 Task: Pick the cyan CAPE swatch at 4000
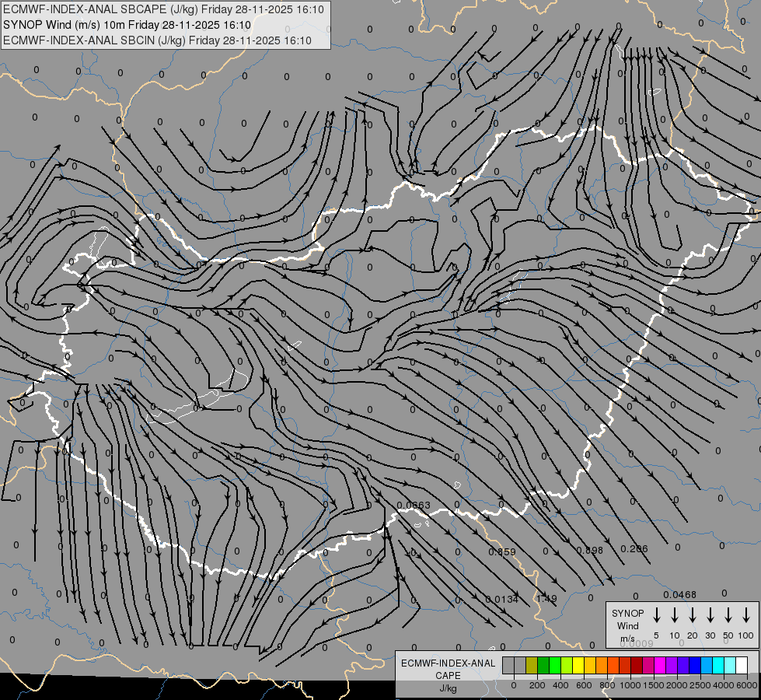(x=719, y=665)
